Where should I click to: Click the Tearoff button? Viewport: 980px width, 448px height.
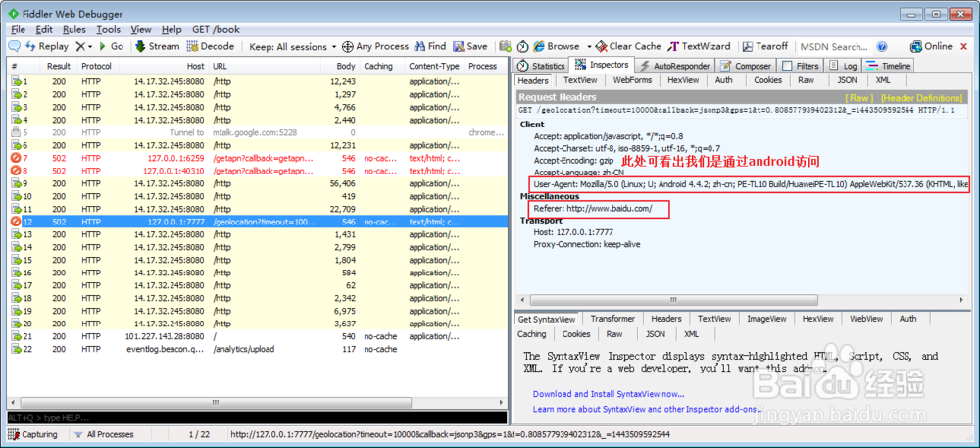click(x=765, y=46)
